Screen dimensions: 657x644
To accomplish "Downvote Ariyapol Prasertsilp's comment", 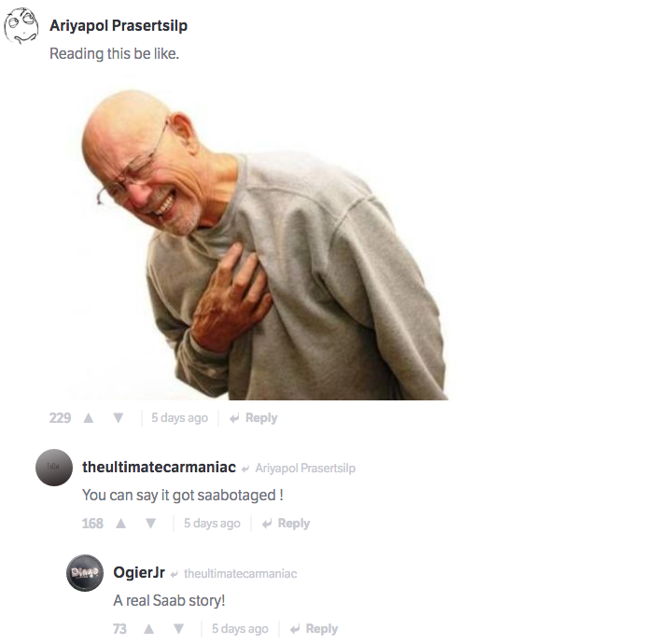I will click(x=119, y=418).
